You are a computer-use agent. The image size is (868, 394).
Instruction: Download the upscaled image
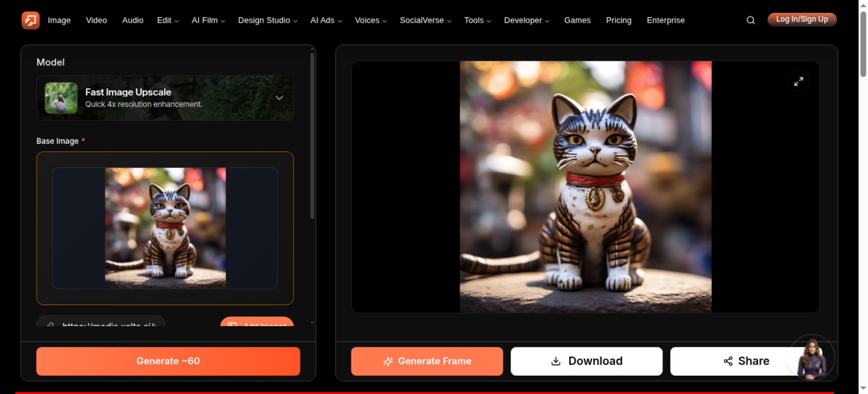tap(586, 361)
